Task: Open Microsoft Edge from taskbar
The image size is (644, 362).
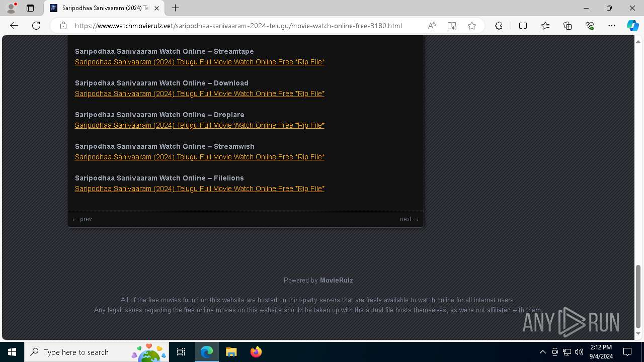Action: (207, 352)
